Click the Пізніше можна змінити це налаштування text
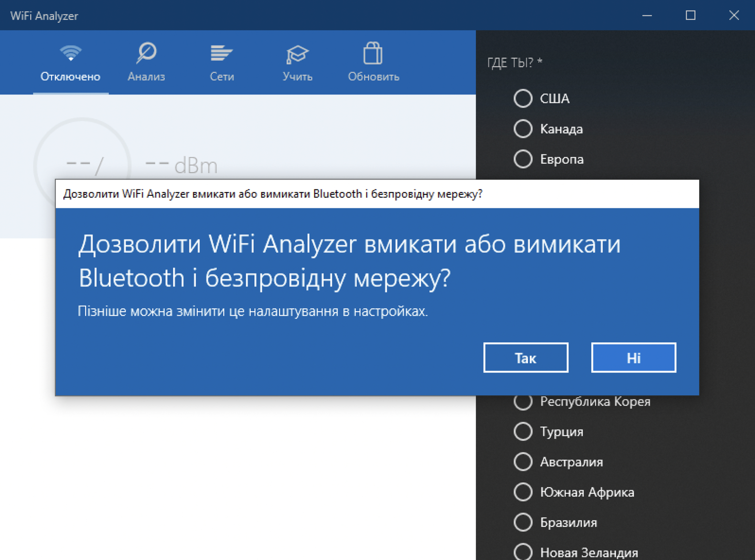Screen dimensions: 755x560 (252, 311)
